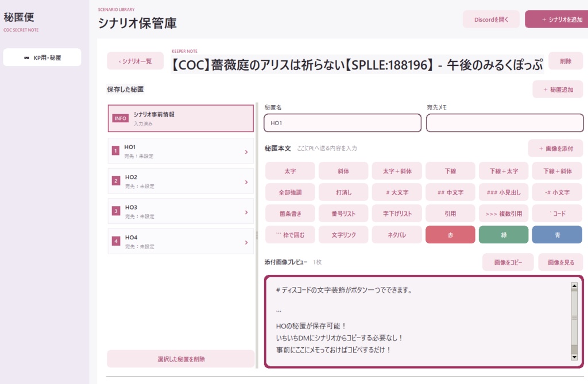Insert 文字リンク text link
The image size is (588, 384).
[343, 235]
